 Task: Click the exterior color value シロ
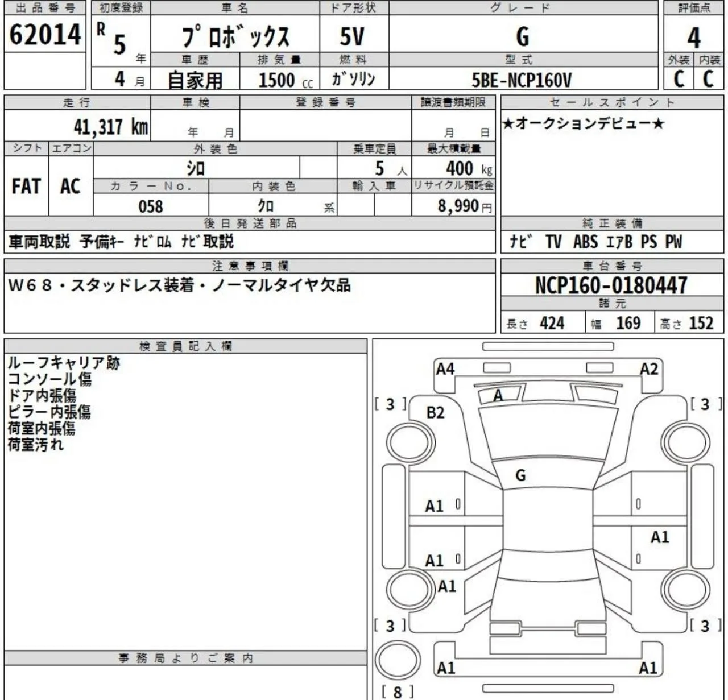[x=195, y=168]
